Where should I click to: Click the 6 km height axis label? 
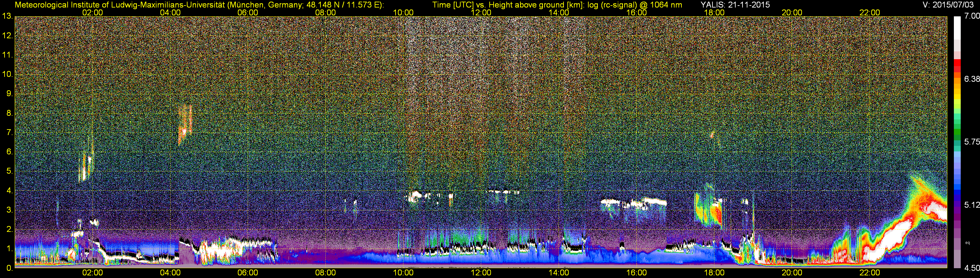(10, 151)
